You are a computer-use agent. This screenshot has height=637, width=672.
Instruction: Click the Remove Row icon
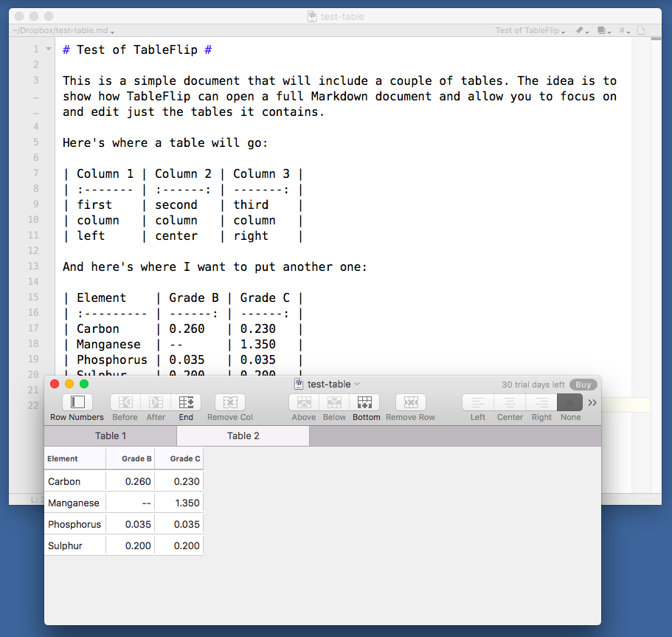[410, 402]
